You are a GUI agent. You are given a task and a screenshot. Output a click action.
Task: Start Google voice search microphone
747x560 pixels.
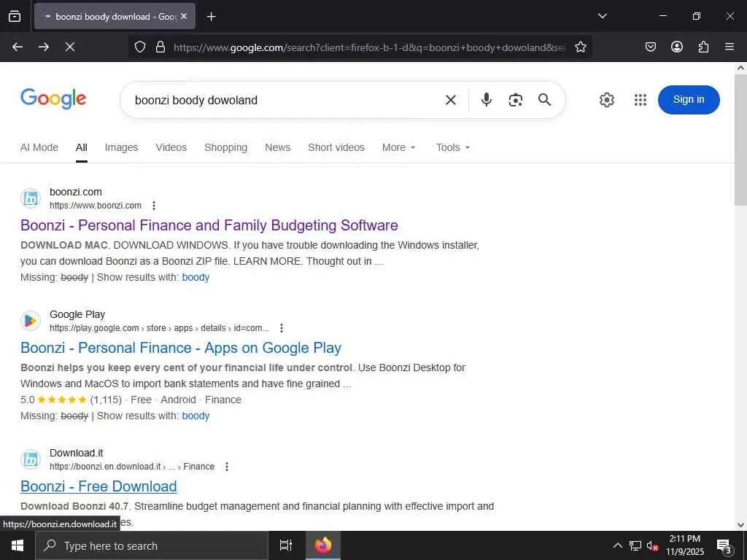[486, 99]
